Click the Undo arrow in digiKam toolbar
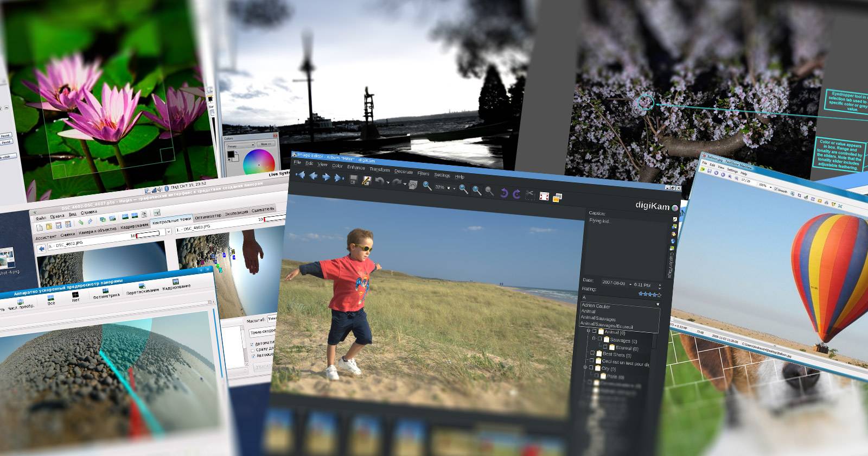Viewport: 868px width, 456px height. click(x=379, y=181)
